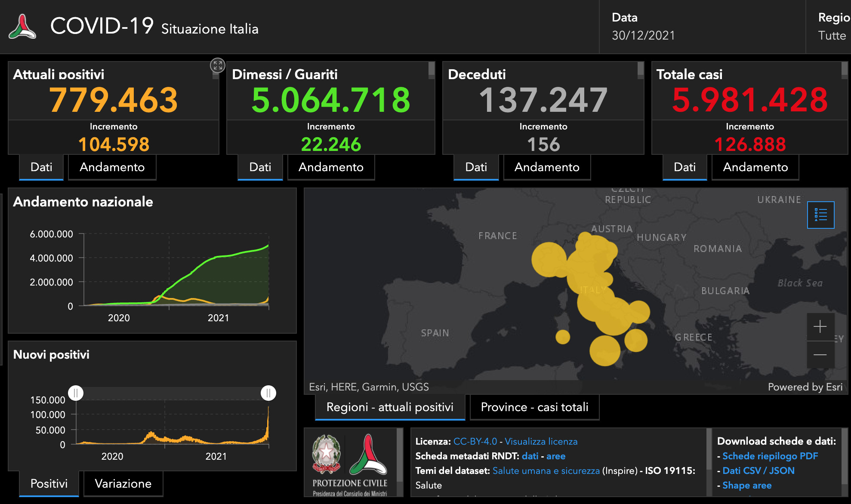Grab the left handle of Nuovi positivi range slider

(x=76, y=393)
